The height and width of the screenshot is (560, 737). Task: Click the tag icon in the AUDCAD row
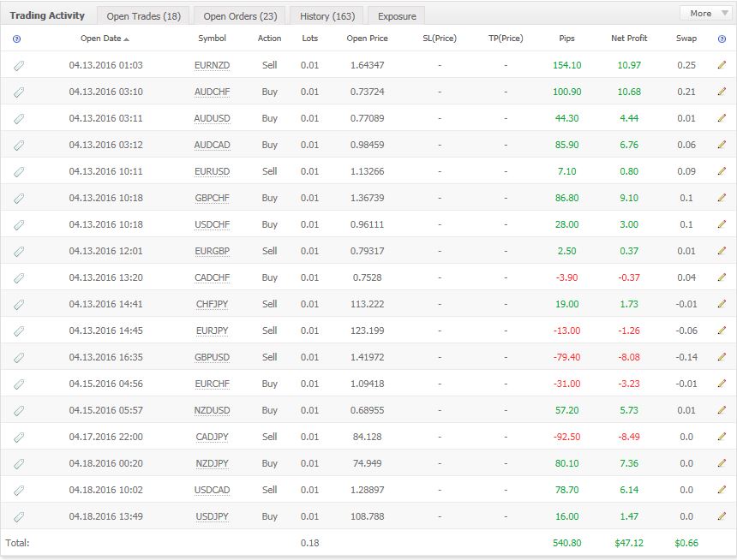19,146
